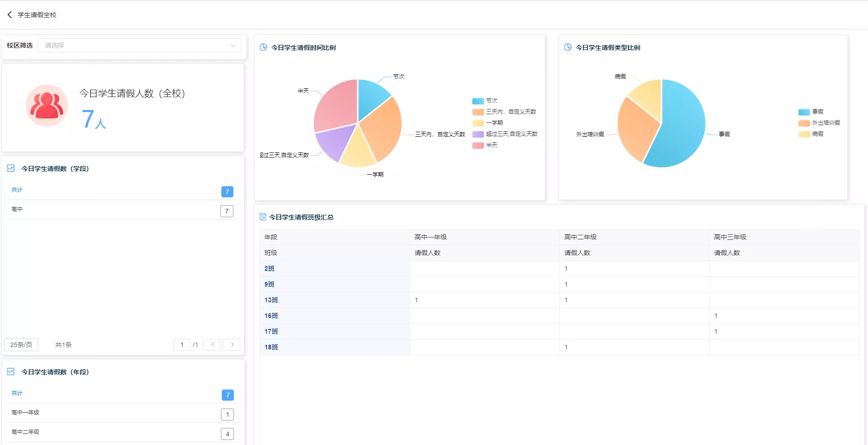The width and height of the screenshot is (868, 445).
Task: Go to next page with right chevron
Action: pos(232,345)
